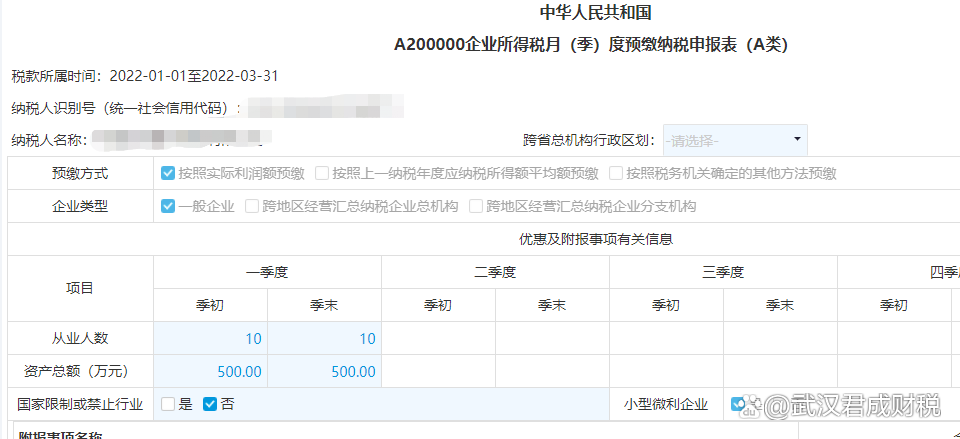Click the 税款所属时间 date range text
This screenshot has height=439, width=960.
tap(194, 76)
